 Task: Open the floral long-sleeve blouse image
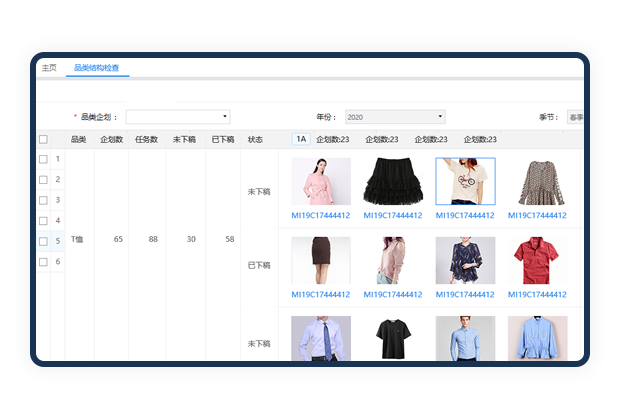tap(537, 181)
